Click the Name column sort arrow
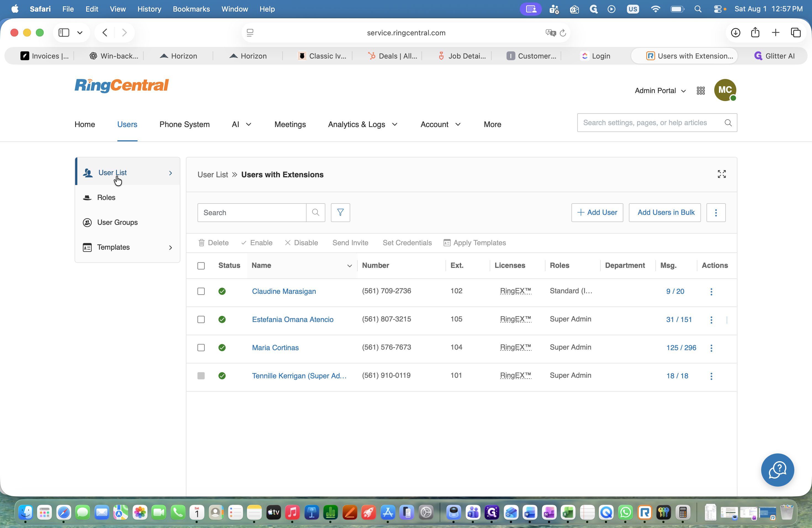The height and width of the screenshot is (528, 812). (x=349, y=266)
